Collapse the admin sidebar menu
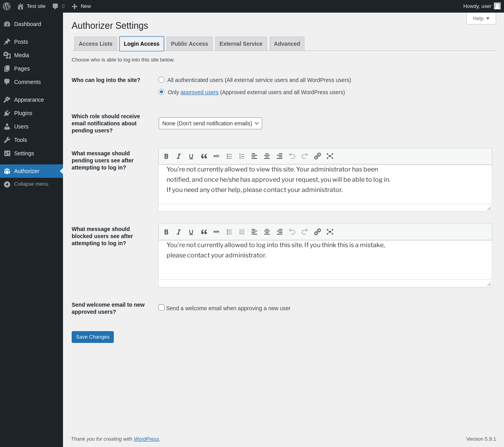The image size is (504, 447). 31,184
